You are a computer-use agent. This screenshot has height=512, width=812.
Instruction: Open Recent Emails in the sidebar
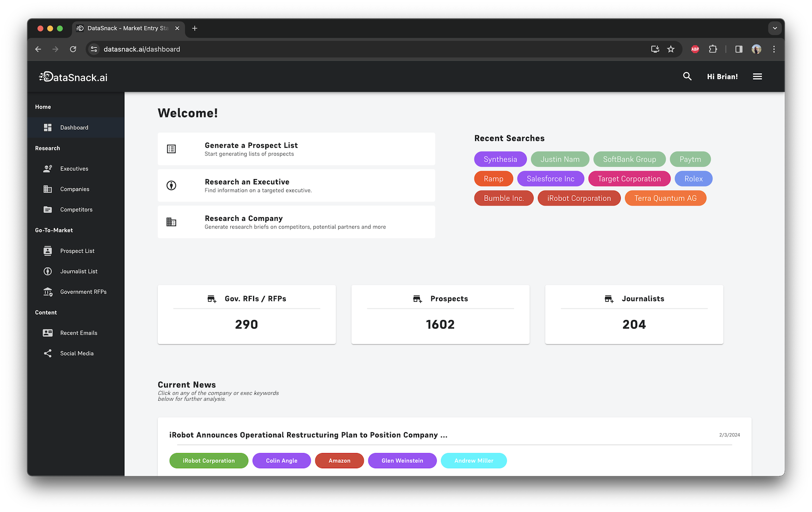pyautogui.click(x=76, y=333)
